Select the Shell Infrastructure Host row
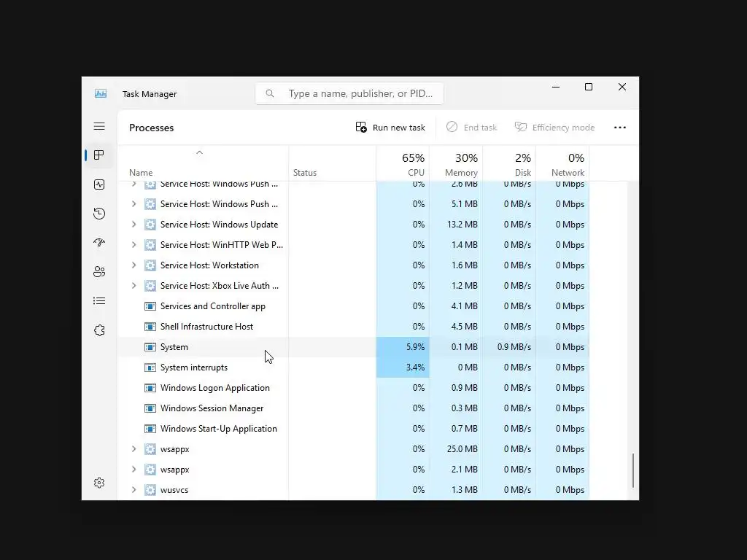This screenshot has width=747, height=560. tap(353, 327)
